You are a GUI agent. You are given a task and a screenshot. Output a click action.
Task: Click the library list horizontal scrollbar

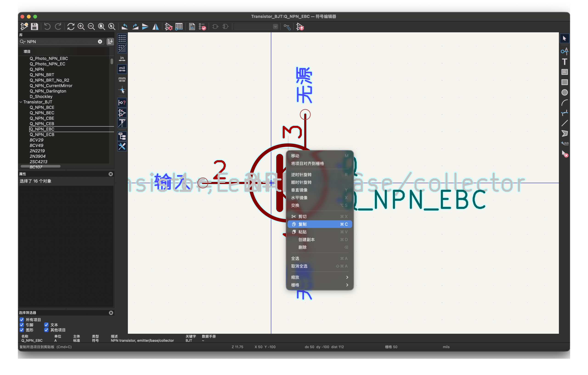click(x=40, y=166)
